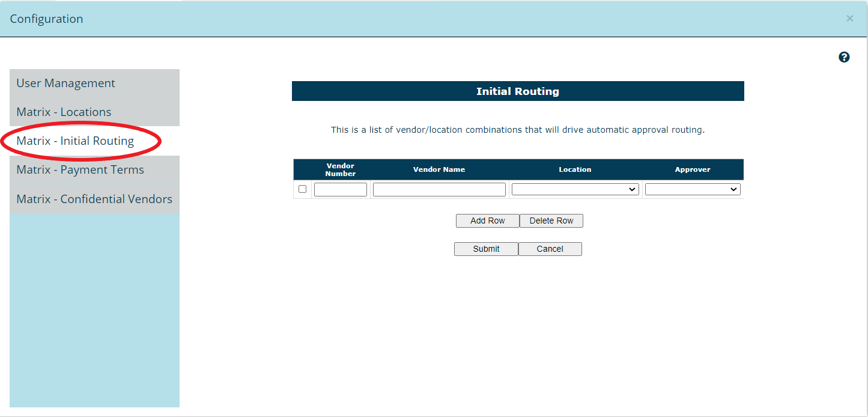Open the Approver dropdown list
This screenshot has width=868, height=417.
tap(692, 190)
